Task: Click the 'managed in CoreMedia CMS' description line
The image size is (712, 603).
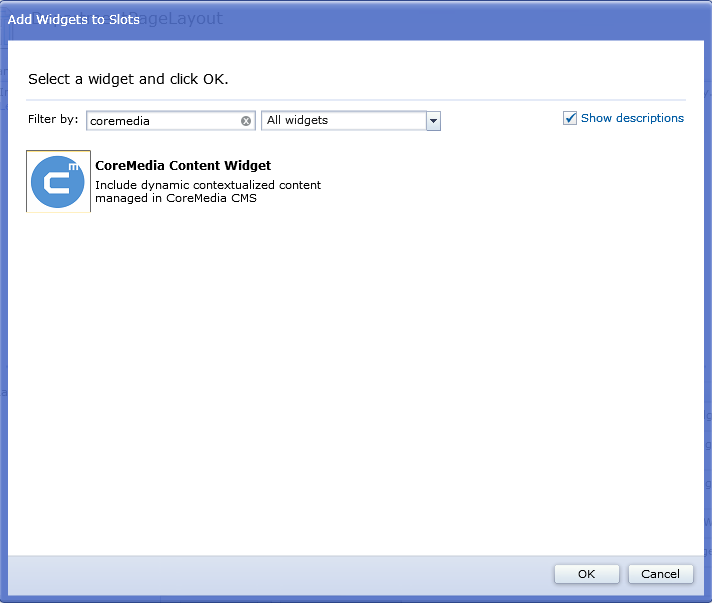Action: 176,198
